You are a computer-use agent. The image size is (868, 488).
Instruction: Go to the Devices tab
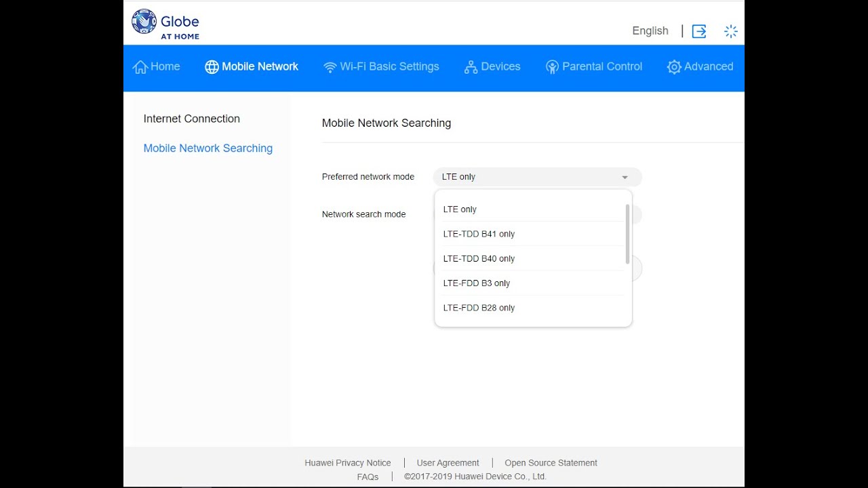tap(492, 67)
